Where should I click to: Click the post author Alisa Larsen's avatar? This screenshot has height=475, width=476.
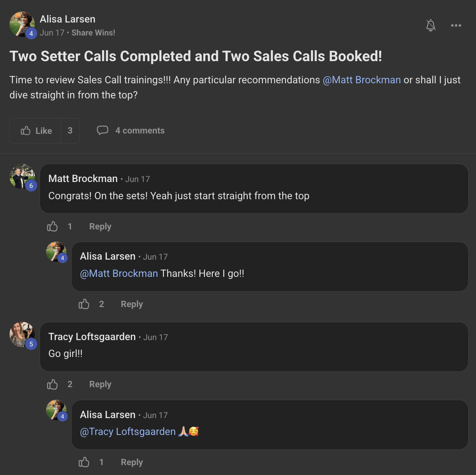click(x=22, y=24)
